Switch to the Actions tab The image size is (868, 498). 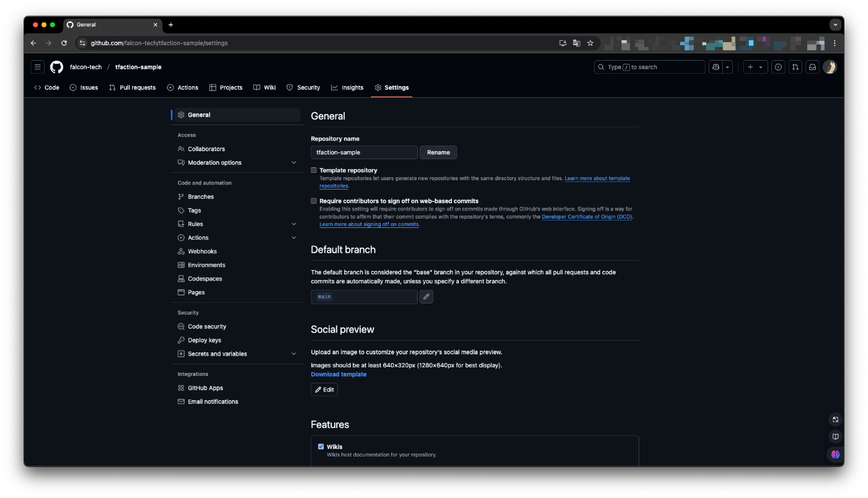pos(182,87)
